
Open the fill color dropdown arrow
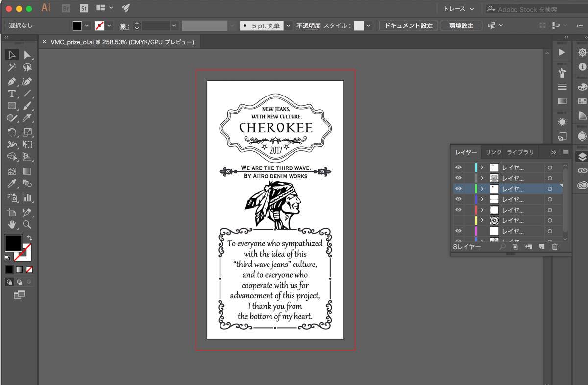pyautogui.click(x=87, y=25)
